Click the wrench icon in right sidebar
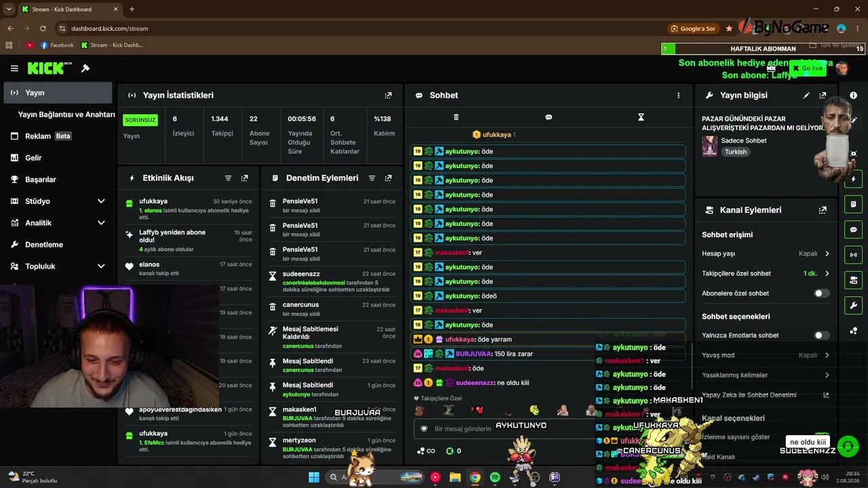868x488 pixels. click(x=853, y=306)
